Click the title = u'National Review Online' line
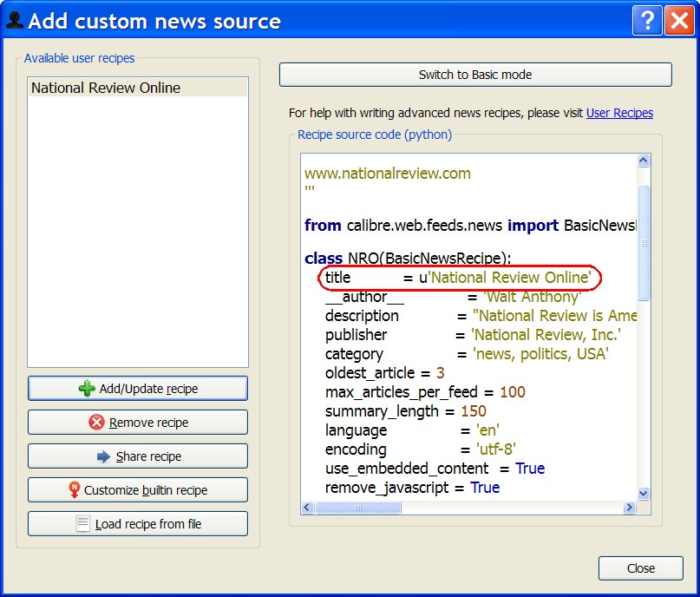The height and width of the screenshot is (597, 700). tap(458, 278)
